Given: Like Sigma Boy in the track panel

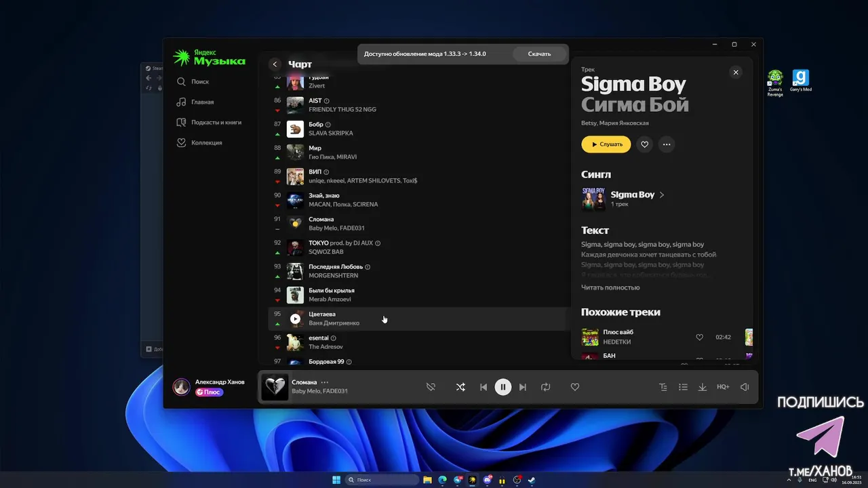Looking at the screenshot, I should pos(645,144).
